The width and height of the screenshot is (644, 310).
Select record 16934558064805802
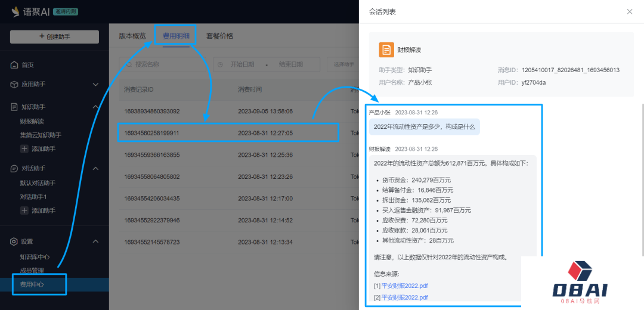[152, 176]
